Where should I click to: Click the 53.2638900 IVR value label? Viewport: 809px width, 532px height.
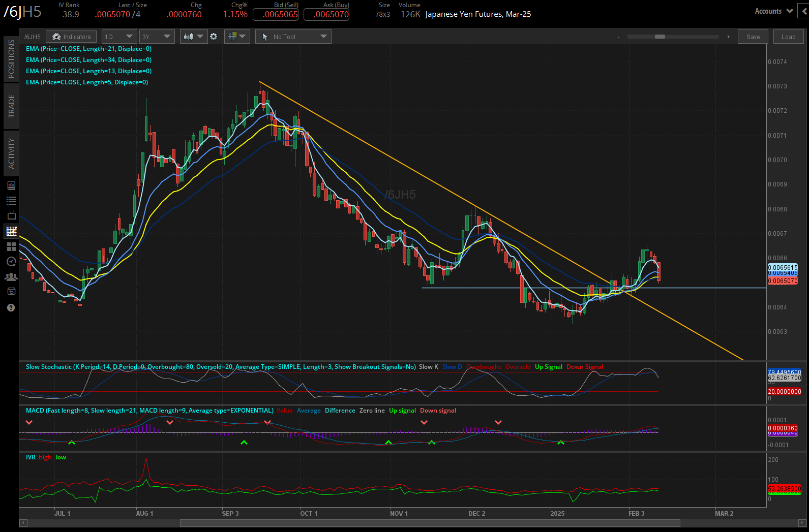(x=784, y=489)
